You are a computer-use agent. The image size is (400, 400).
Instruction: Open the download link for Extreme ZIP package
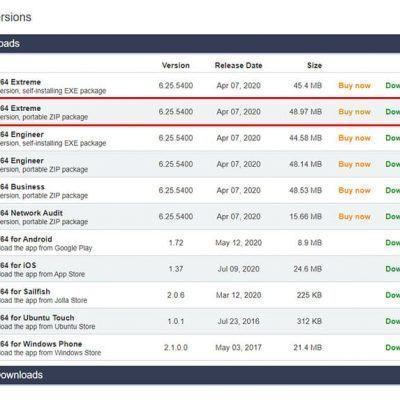393,112
